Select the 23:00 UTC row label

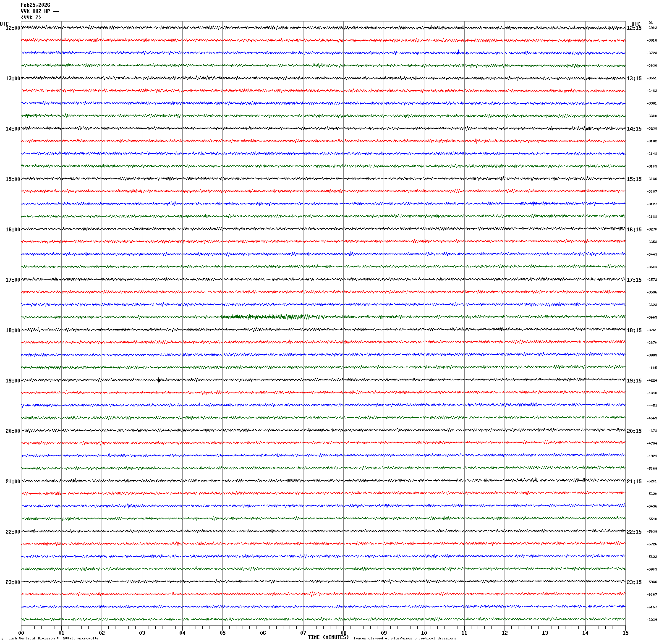coord(13,582)
